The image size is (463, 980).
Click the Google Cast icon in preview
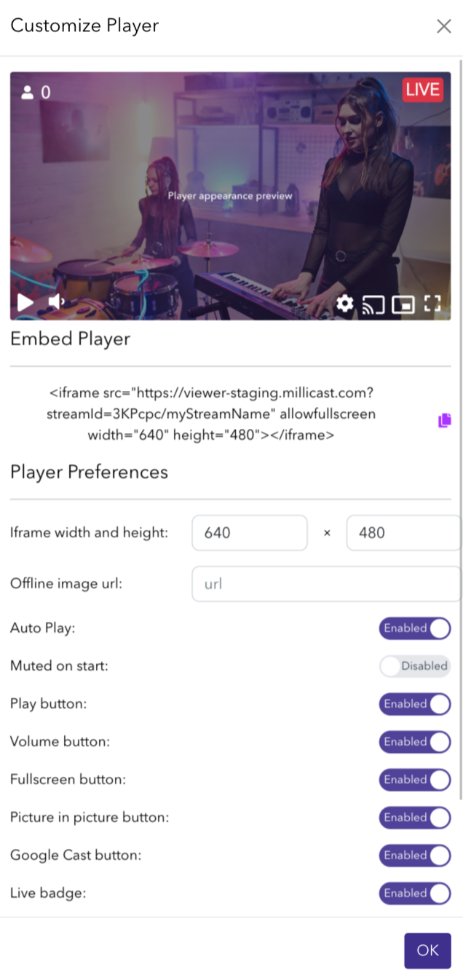point(373,304)
